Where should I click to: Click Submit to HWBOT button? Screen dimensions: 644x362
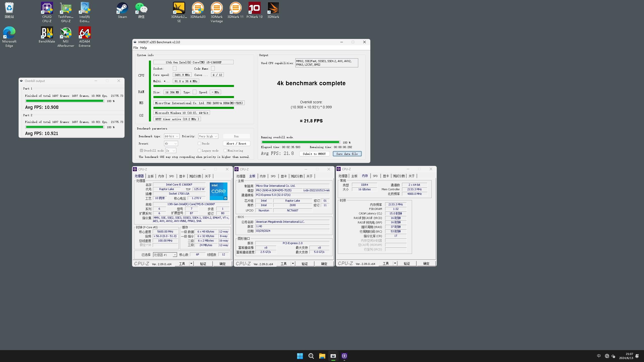(x=314, y=154)
